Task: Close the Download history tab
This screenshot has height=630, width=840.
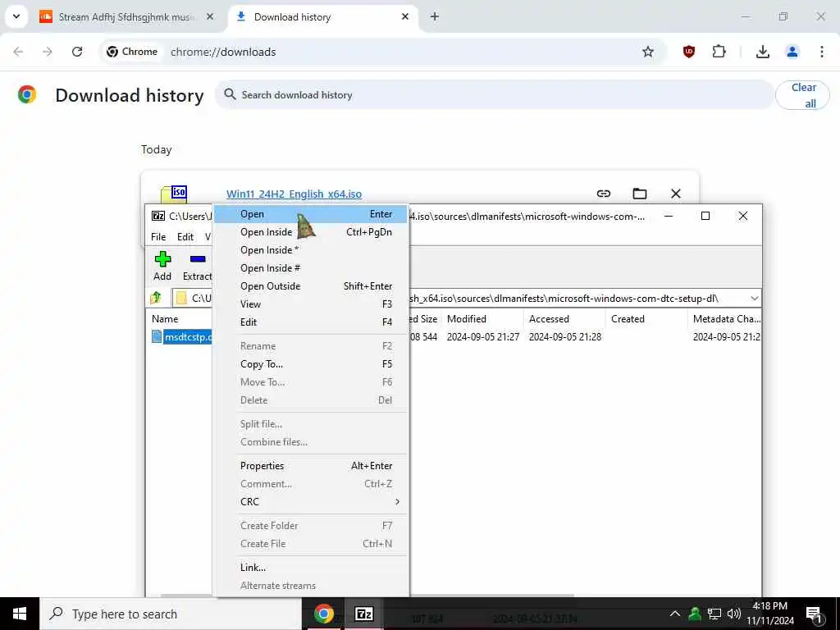Action: [x=405, y=16]
